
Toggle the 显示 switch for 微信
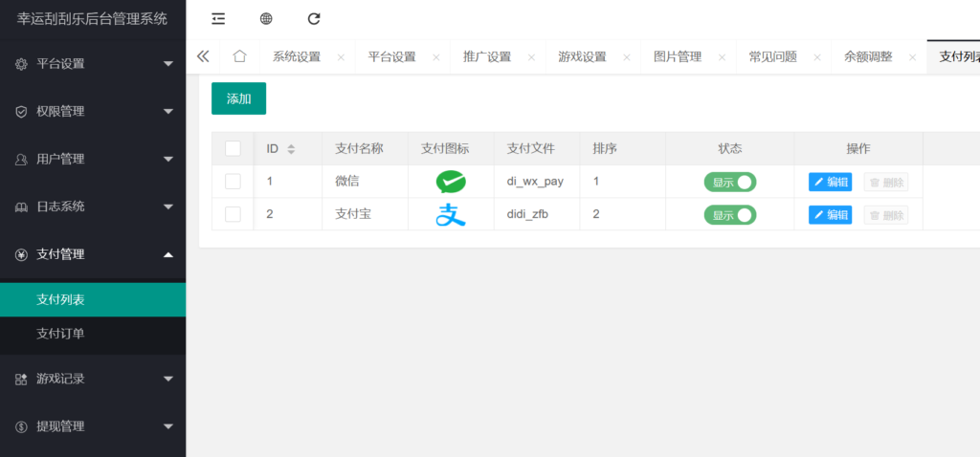coord(730,183)
